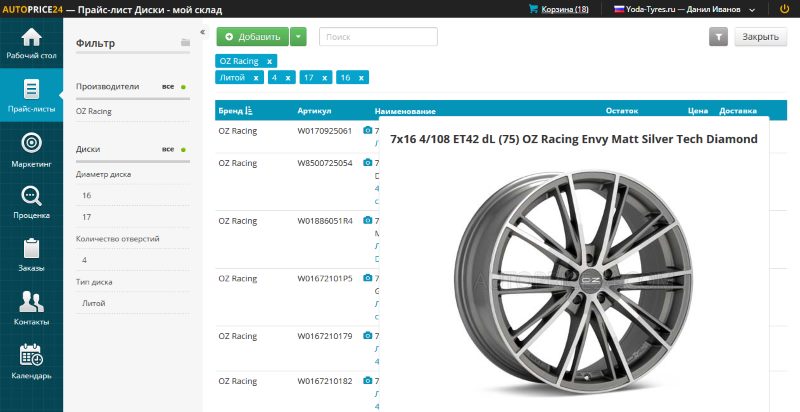Click camera icon for W0167210179 row
The width and height of the screenshot is (800, 412).
pyautogui.click(x=367, y=336)
